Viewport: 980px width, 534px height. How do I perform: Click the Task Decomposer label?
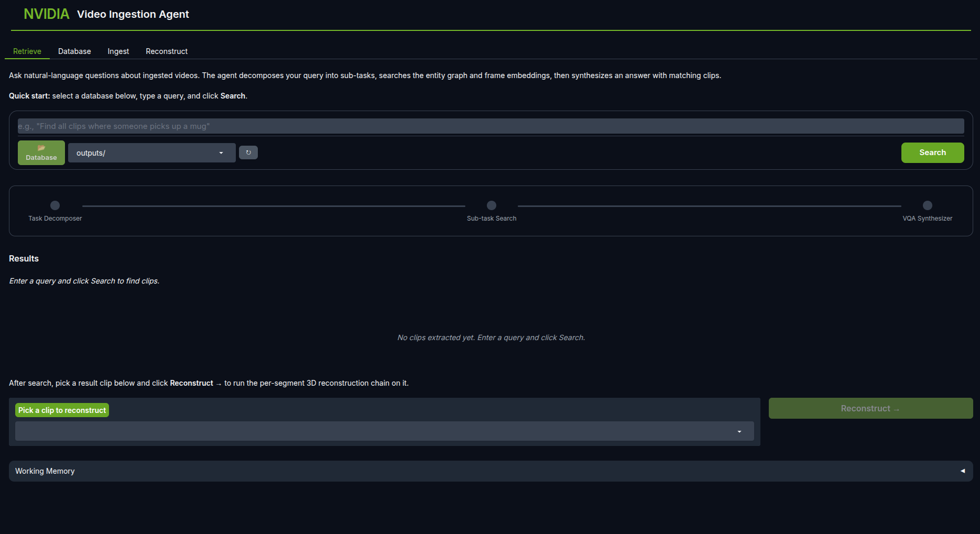(x=55, y=219)
